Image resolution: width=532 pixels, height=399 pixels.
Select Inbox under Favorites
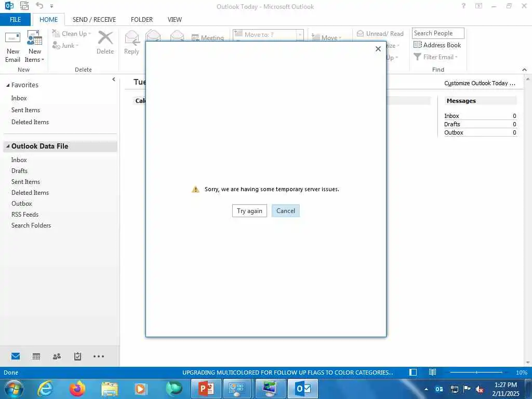(x=19, y=98)
